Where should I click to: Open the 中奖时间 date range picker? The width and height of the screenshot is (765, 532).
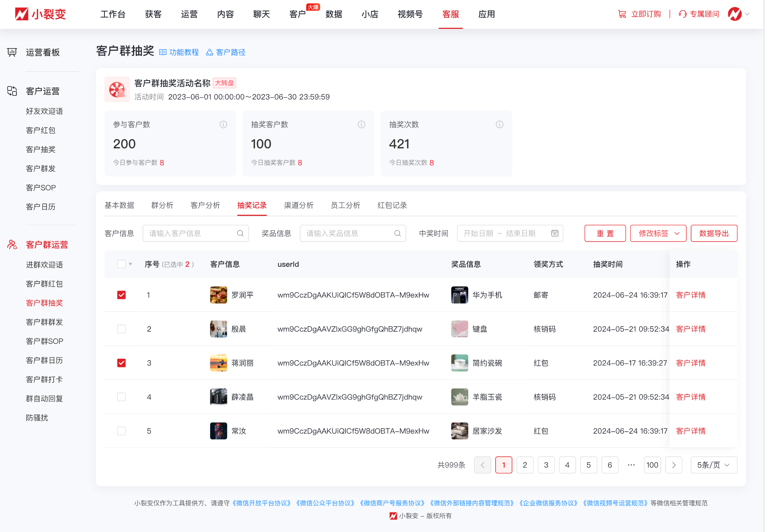[510, 234]
